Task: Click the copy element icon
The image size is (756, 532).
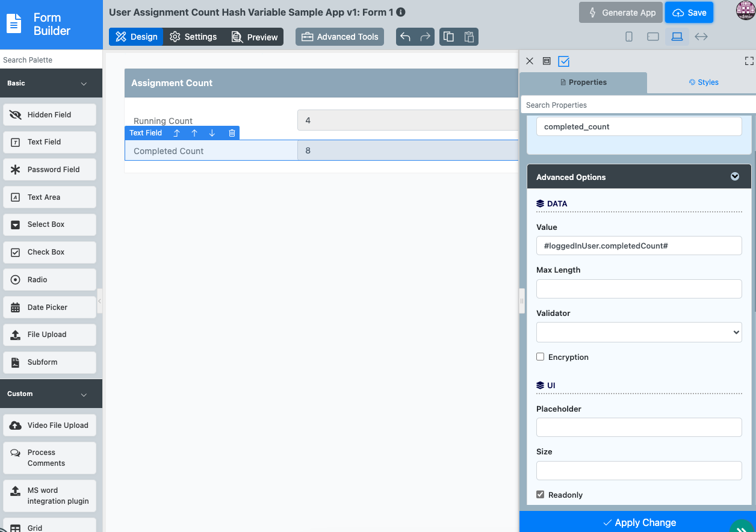Action: click(448, 37)
